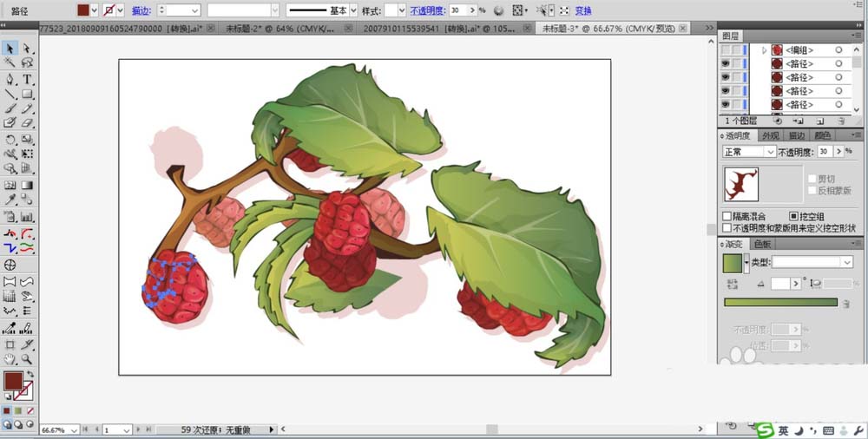Open the stroke color dropdown in control bar

tap(120, 10)
